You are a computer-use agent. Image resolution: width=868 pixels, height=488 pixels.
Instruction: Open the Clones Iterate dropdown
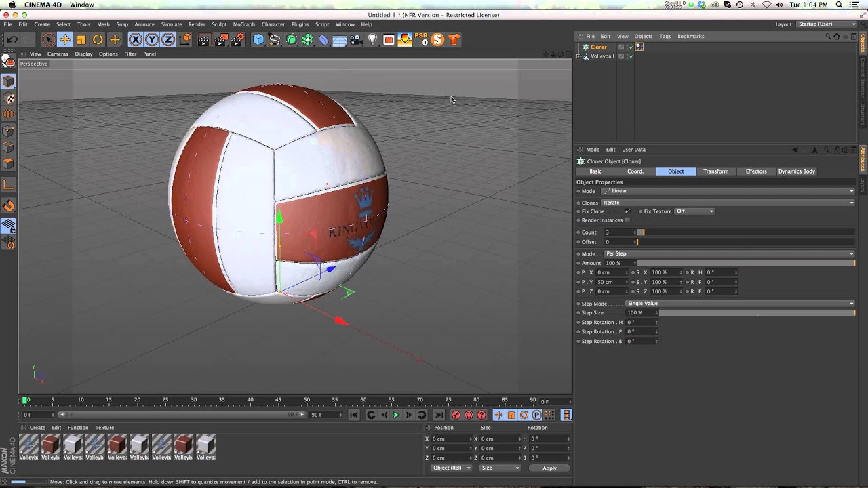728,203
